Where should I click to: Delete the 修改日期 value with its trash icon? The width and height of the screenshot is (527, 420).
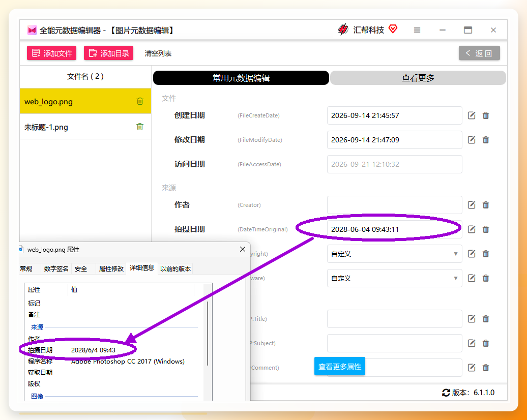coord(486,140)
